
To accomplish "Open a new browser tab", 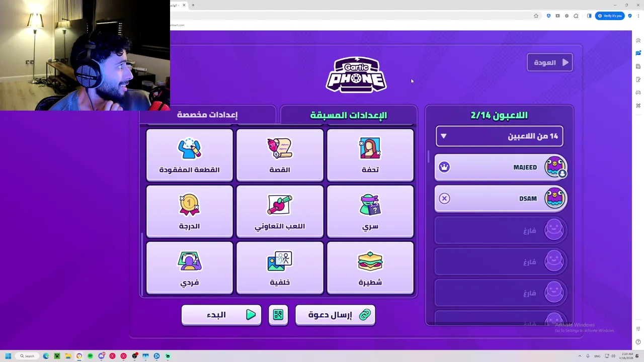I will pyautogui.click(x=193, y=5).
